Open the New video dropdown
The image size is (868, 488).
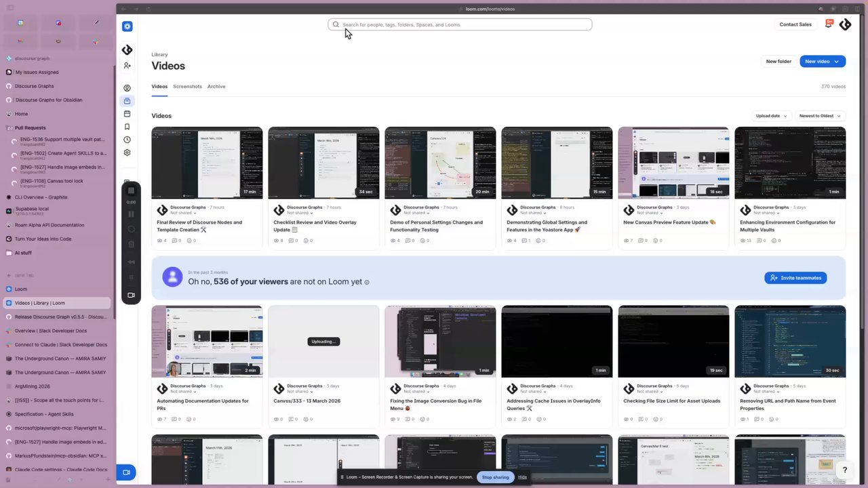pyautogui.click(x=823, y=61)
